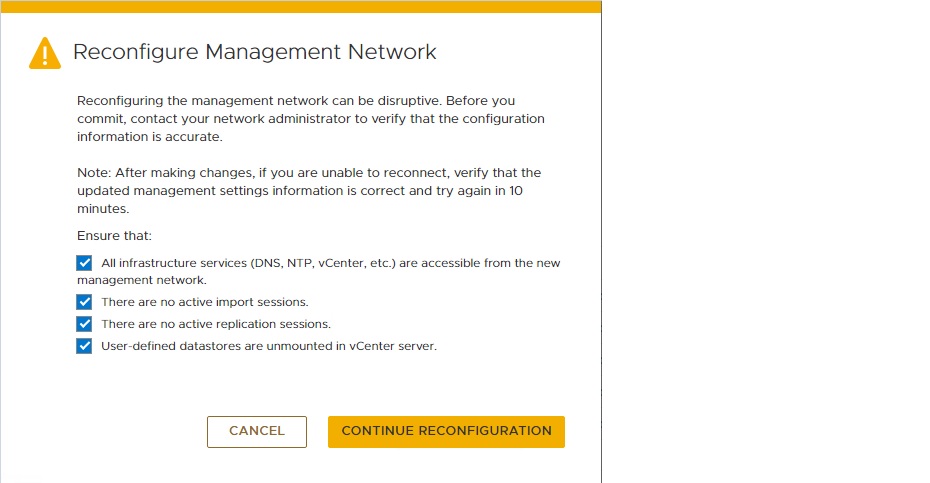The width and height of the screenshot is (930, 483).
Task: Toggle the no active import sessions checkbox
Action: click(84, 302)
